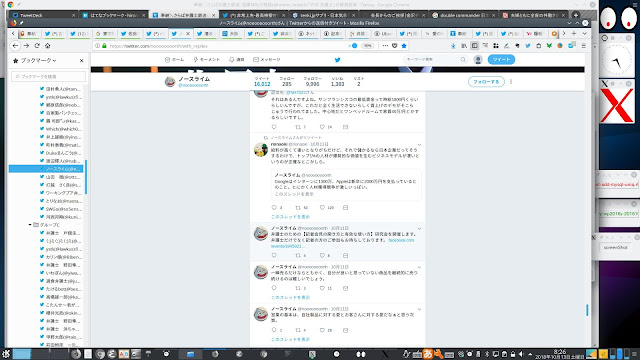Like the tweet with 11 likes

[x=322, y=288]
